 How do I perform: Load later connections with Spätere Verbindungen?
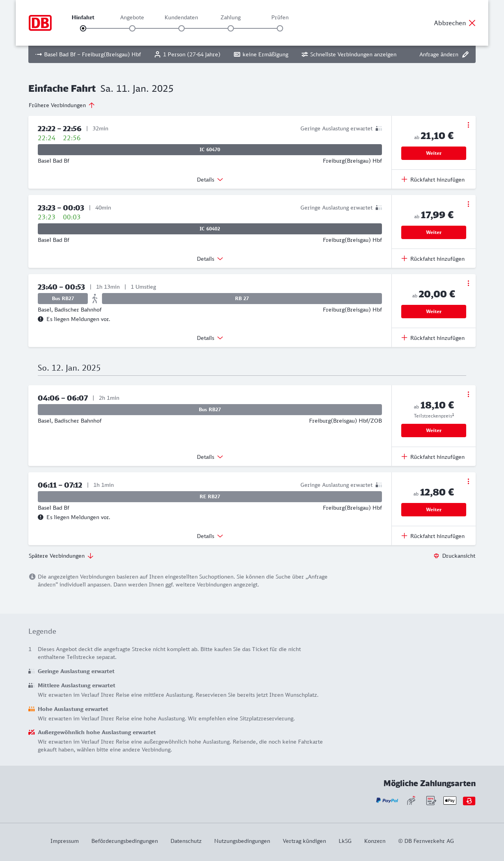[61, 556]
